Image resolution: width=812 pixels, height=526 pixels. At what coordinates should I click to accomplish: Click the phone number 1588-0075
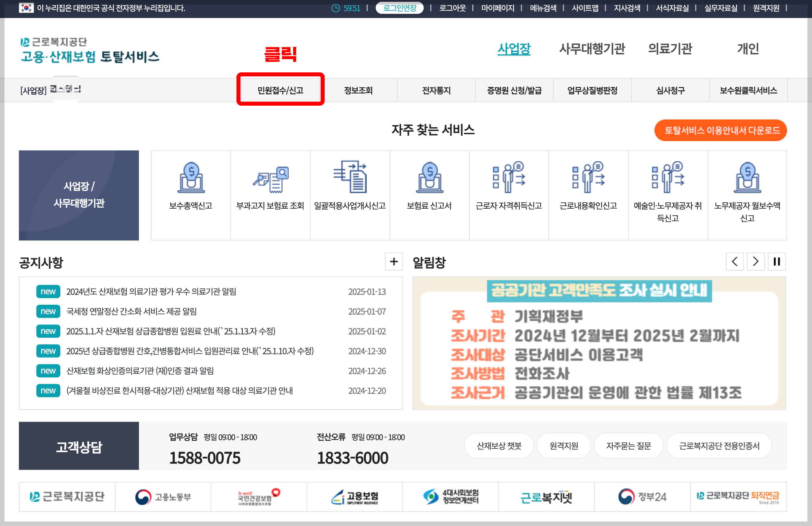tap(205, 458)
